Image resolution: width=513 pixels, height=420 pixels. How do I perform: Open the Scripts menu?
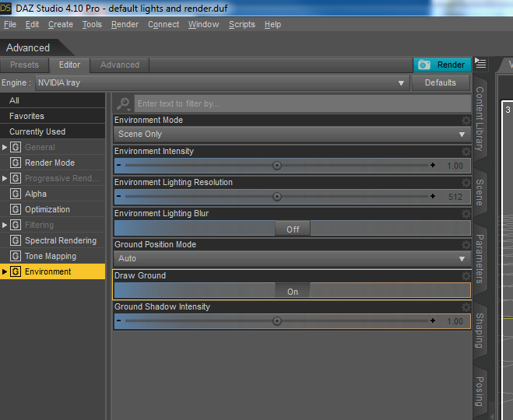242,25
